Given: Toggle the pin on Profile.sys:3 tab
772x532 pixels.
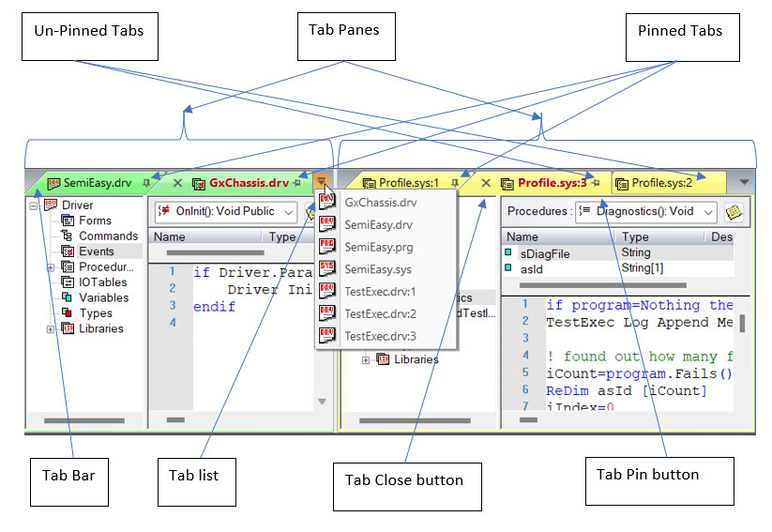Looking at the screenshot, I should (595, 184).
